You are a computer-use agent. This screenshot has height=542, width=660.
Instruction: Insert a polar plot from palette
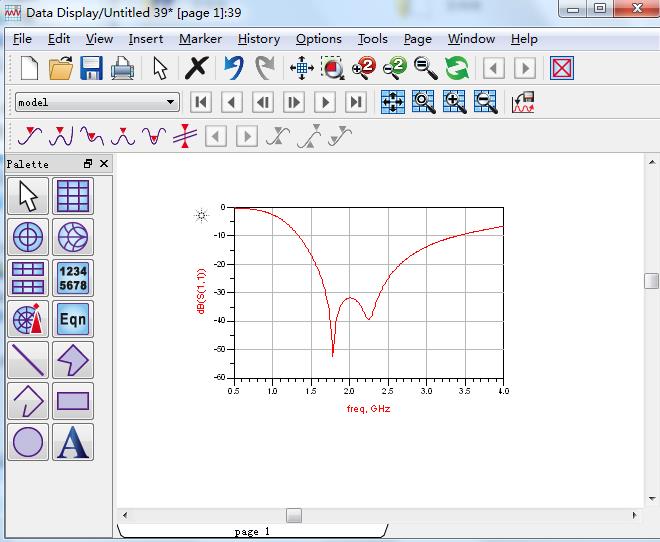pos(28,237)
